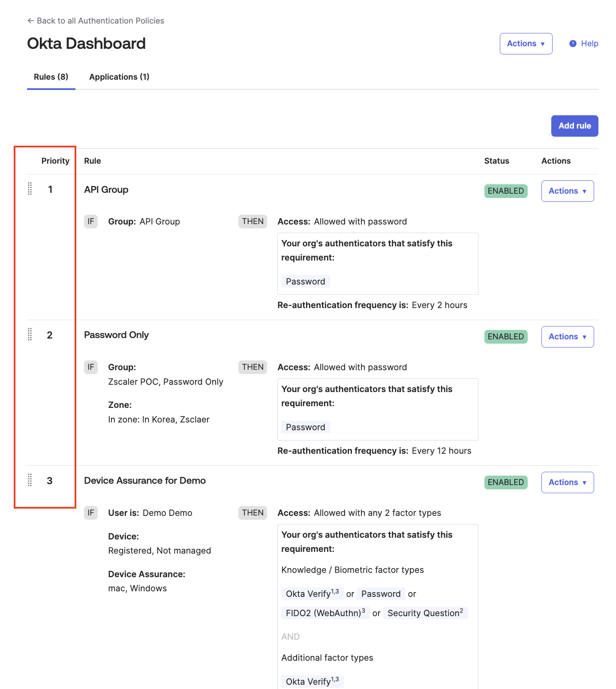Click drag handle for Device Assurance rule
Screen dimensions: 616x689
30,480
